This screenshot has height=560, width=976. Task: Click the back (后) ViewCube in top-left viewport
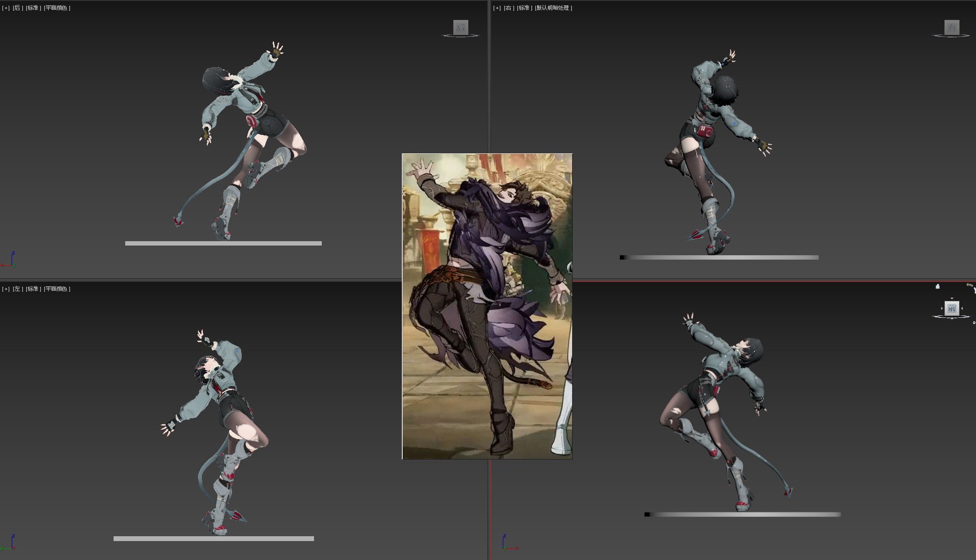click(x=461, y=27)
